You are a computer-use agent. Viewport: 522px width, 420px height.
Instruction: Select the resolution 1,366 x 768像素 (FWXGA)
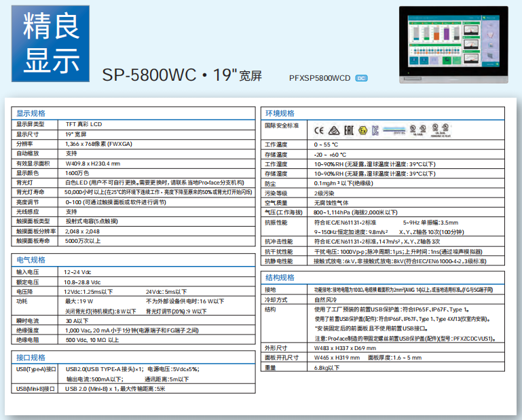pyautogui.click(x=98, y=144)
